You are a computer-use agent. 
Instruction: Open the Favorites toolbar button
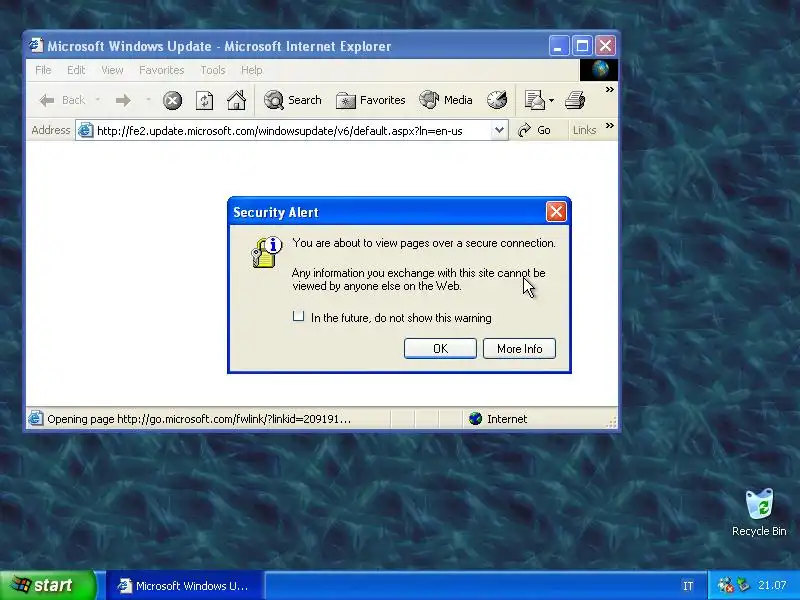[370, 100]
